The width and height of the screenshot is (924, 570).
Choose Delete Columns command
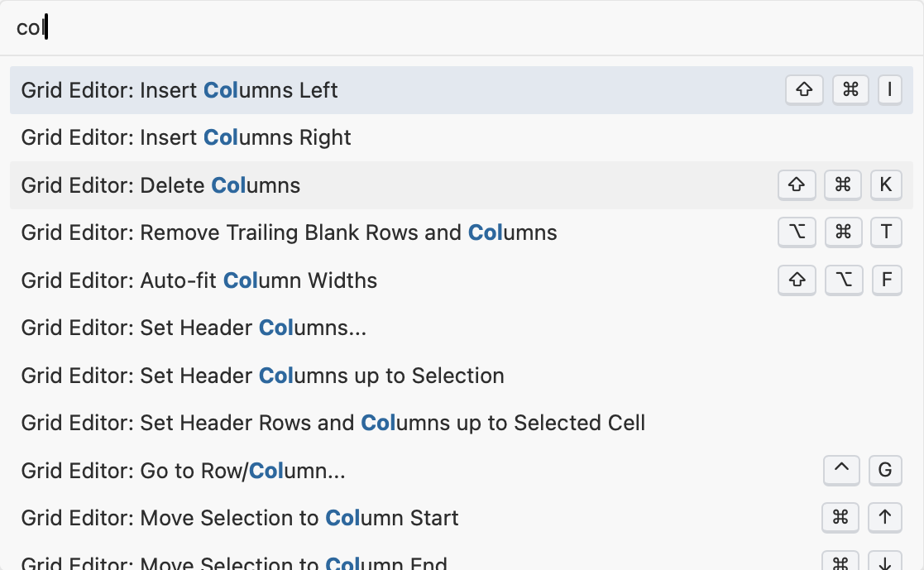462,185
